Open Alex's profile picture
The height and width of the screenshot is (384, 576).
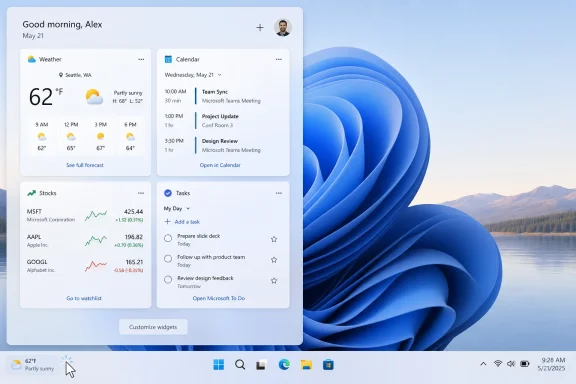click(x=283, y=28)
